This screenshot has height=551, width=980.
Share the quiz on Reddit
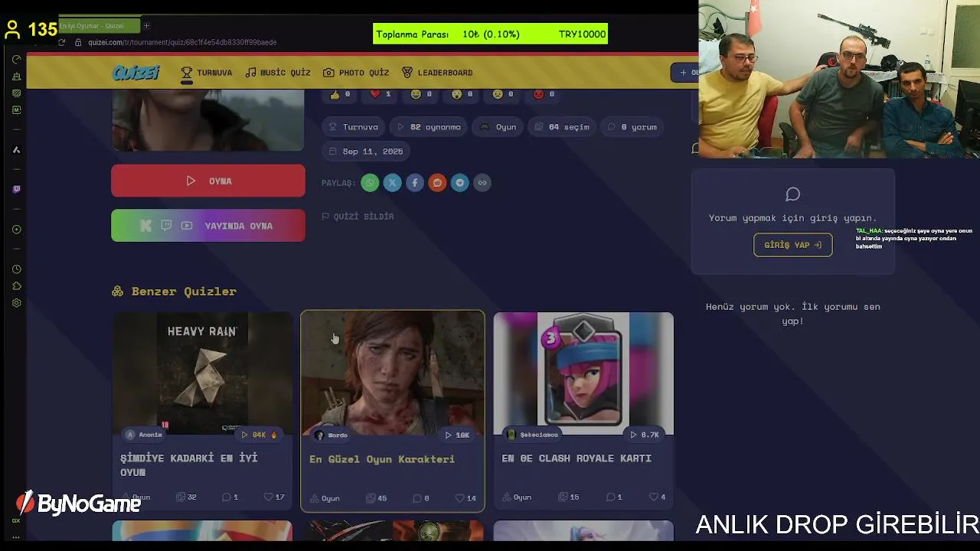(437, 183)
